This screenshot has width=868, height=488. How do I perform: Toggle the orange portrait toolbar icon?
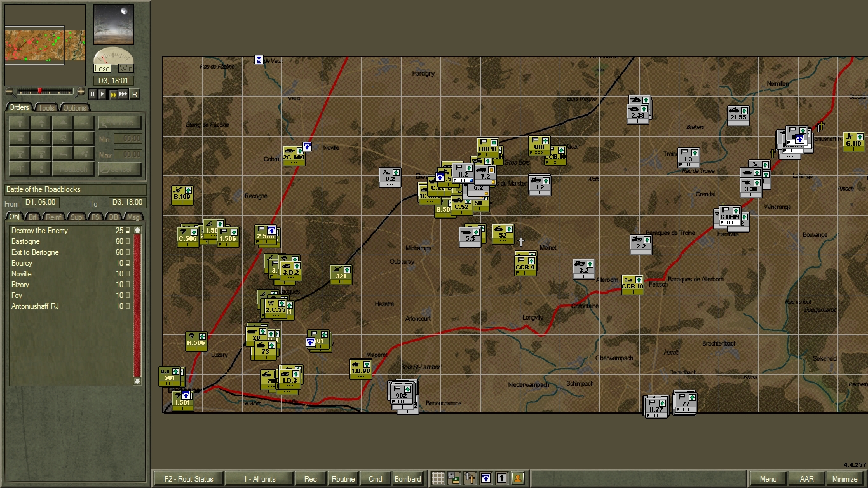pyautogui.click(x=517, y=478)
